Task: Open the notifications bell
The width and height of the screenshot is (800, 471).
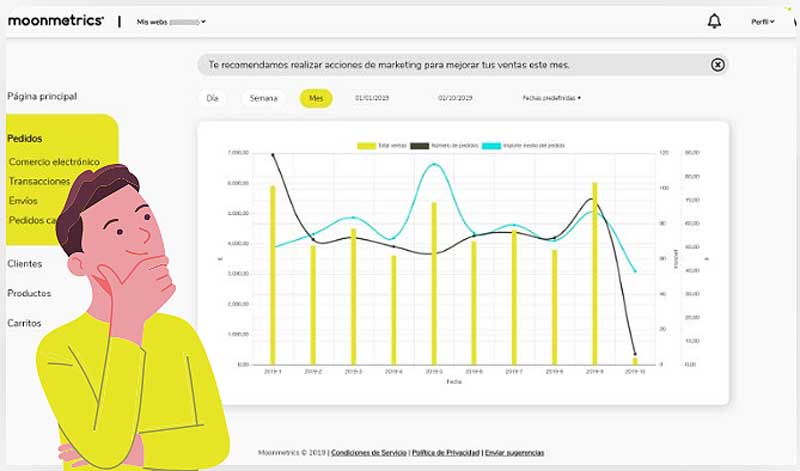Action: [714, 21]
